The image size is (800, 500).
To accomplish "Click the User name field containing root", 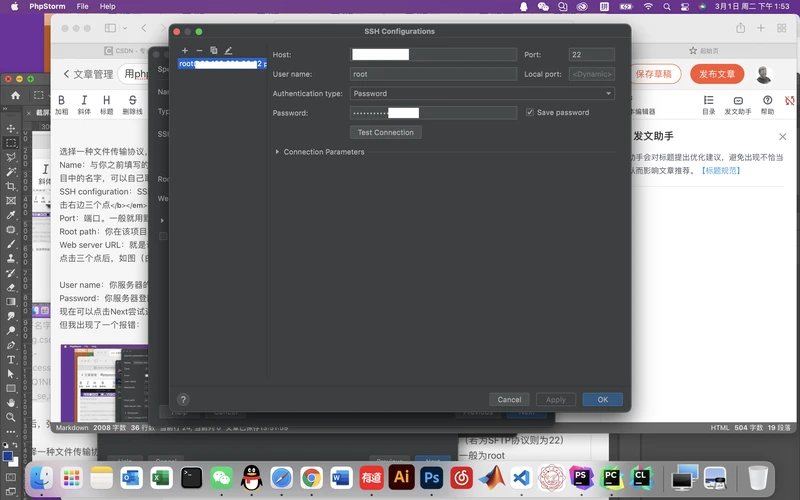I will click(x=434, y=74).
